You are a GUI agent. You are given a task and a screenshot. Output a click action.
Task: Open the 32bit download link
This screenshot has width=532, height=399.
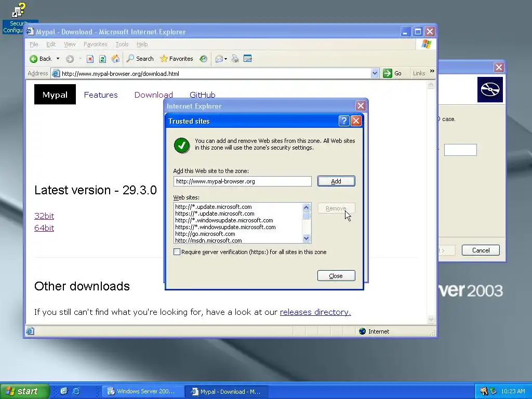pyautogui.click(x=44, y=216)
